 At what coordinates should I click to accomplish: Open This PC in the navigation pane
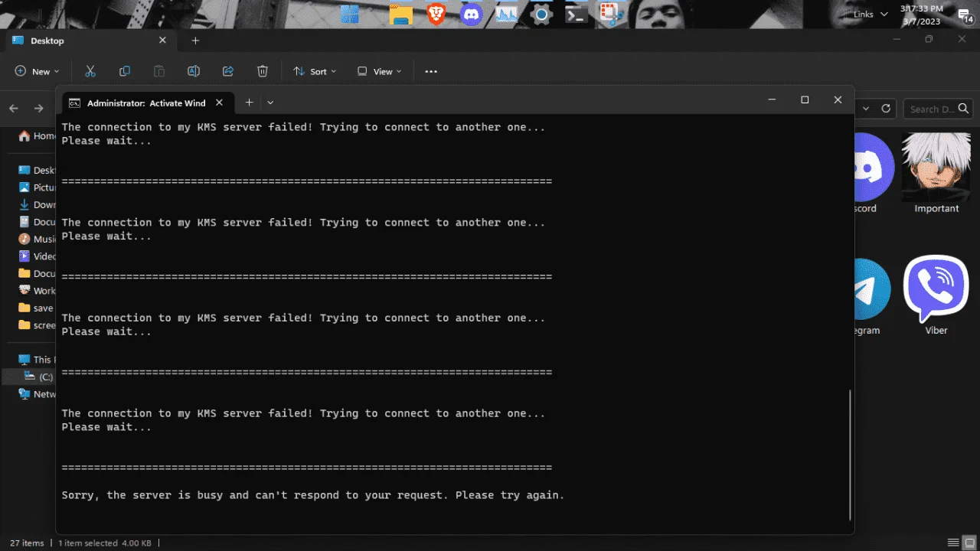click(x=36, y=360)
